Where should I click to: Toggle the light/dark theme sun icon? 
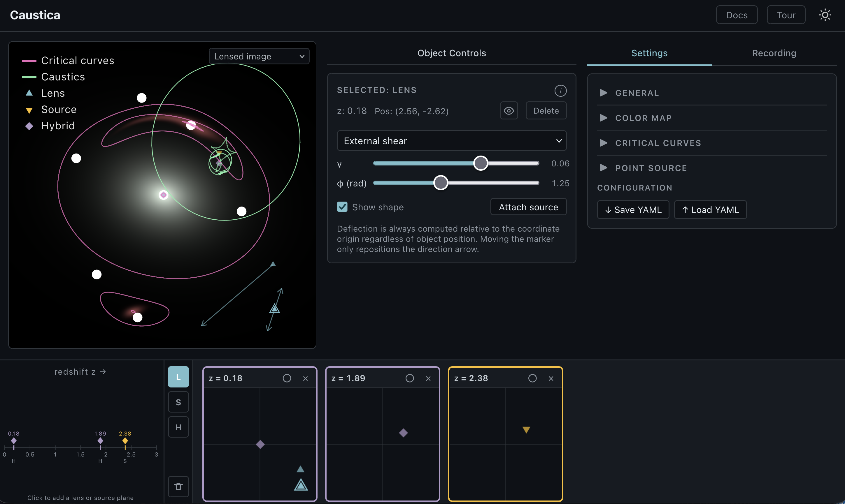click(x=825, y=15)
